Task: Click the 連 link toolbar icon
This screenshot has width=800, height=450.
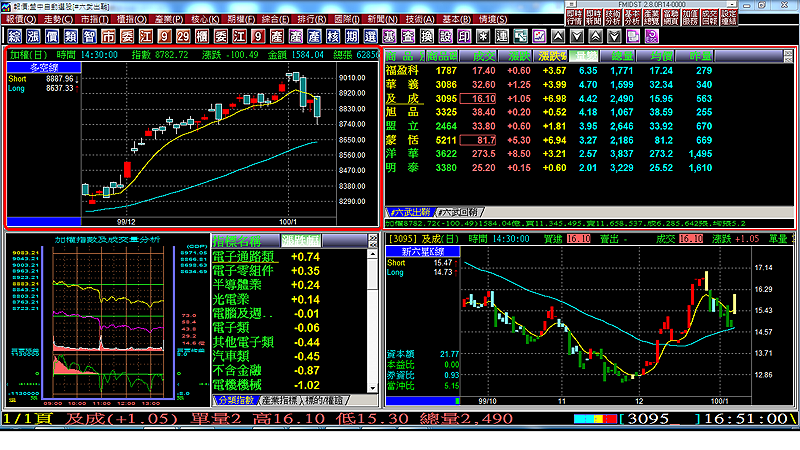Action: [x=502, y=36]
